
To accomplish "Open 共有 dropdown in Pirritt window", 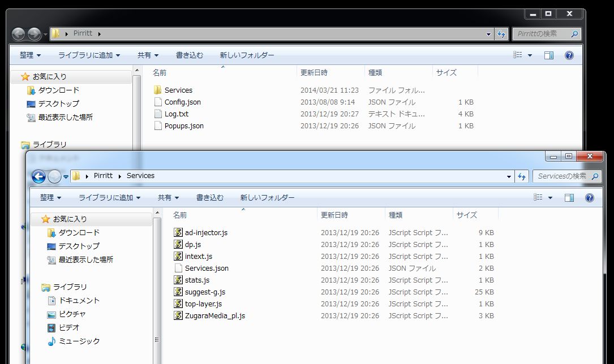I will pyautogui.click(x=148, y=55).
